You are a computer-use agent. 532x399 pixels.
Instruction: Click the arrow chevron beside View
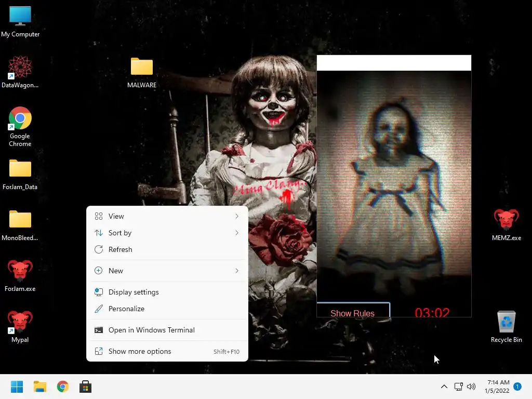(x=237, y=216)
